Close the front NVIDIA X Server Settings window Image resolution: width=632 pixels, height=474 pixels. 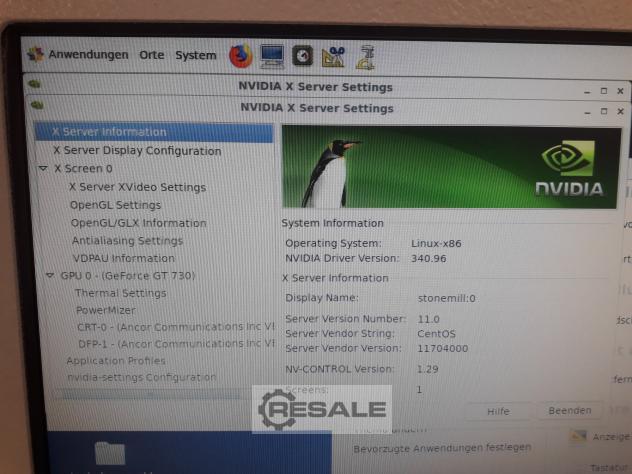click(x=621, y=111)
